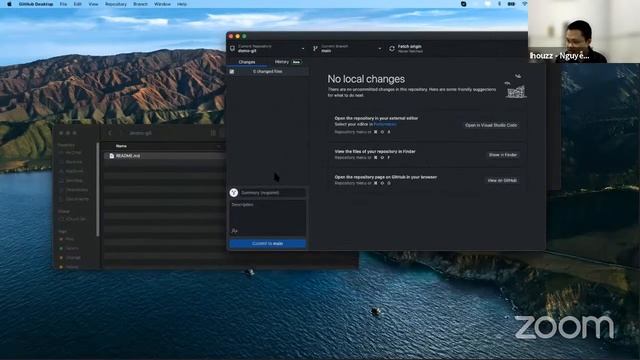Switch to the Changes tab

(247, 62)
